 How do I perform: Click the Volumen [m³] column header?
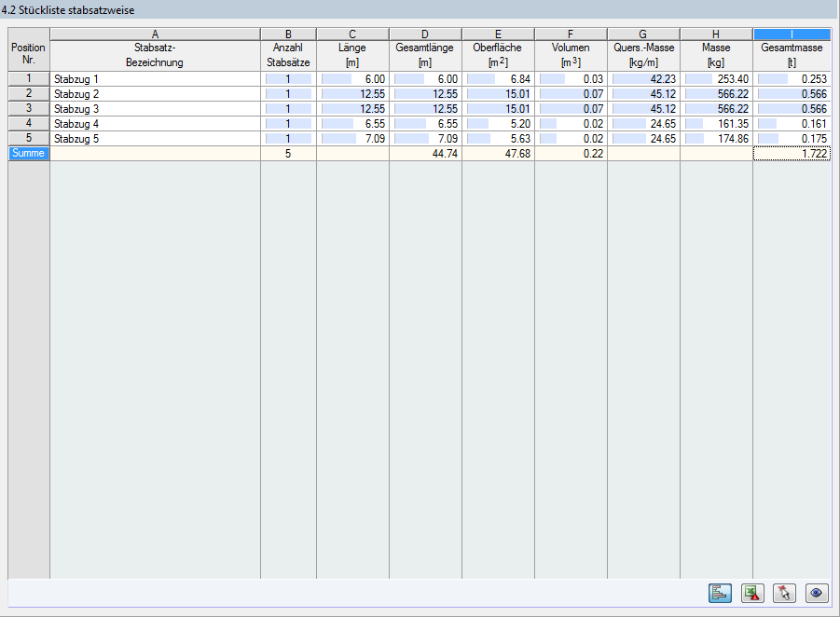coord(569,56)
